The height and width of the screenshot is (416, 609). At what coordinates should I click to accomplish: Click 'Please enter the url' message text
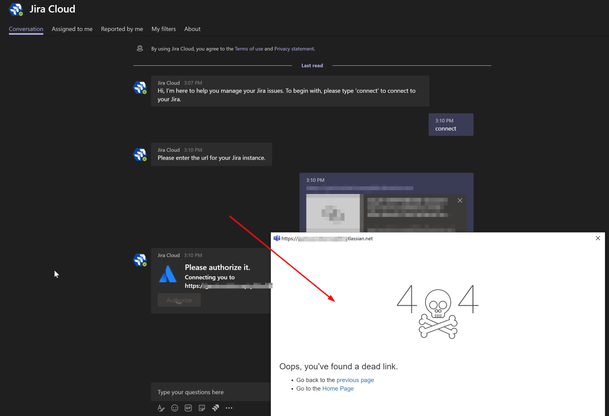pos(211,158)
